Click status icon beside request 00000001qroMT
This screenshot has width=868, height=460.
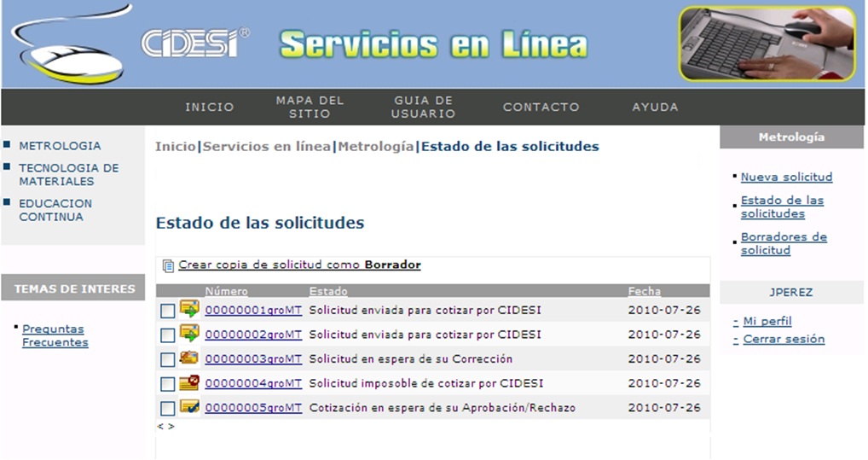click(x=189, y=310)
